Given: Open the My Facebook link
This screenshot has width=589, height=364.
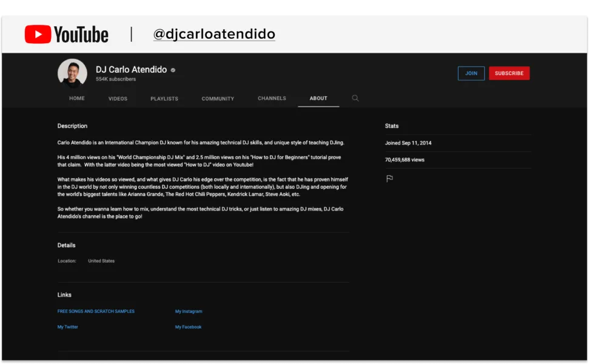Looking at the screenshot, I should (x=188, y=327).
